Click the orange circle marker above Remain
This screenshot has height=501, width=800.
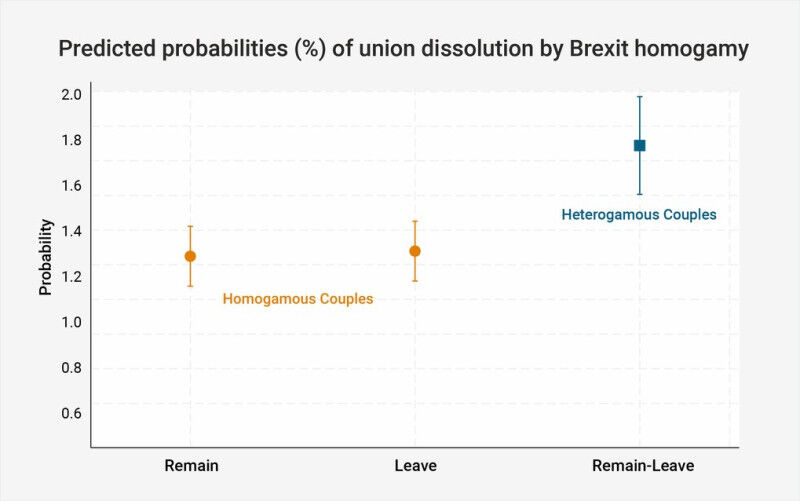click(190, 256)
